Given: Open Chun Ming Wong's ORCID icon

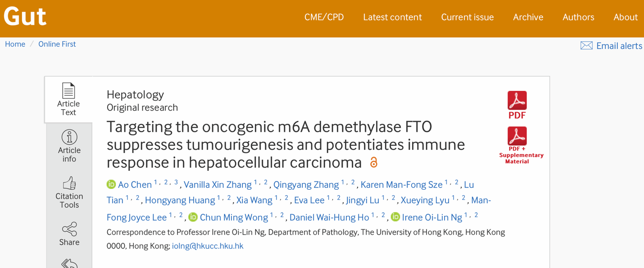Looking at the screenshot, I should 193,217.
